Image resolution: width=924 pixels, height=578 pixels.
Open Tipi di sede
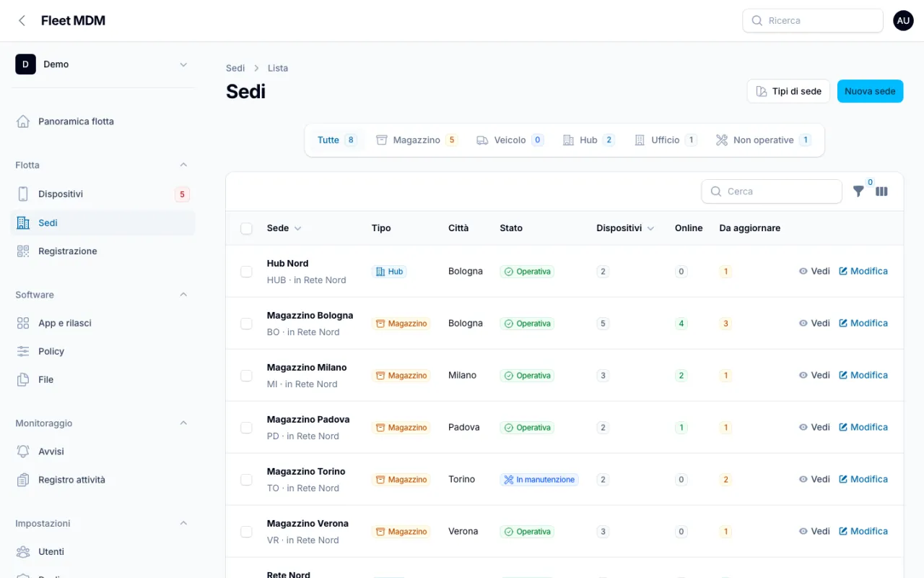[x=788, y=91]
